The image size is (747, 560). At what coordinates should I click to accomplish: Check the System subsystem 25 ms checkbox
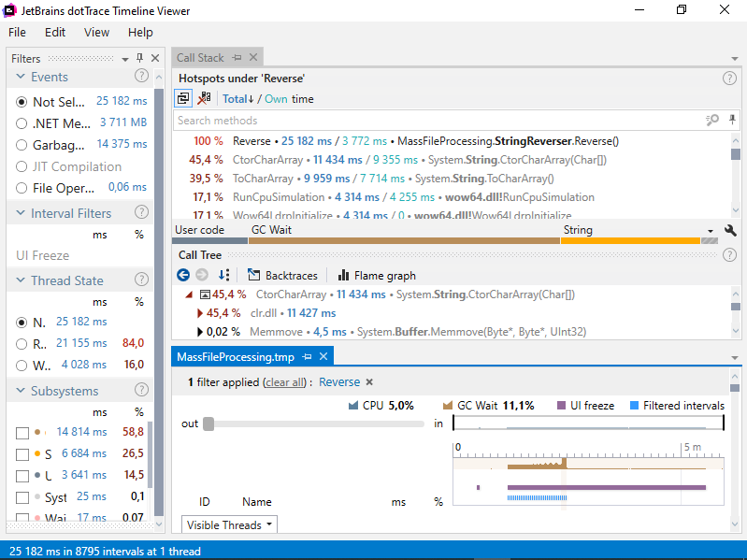tap(22, 497)
